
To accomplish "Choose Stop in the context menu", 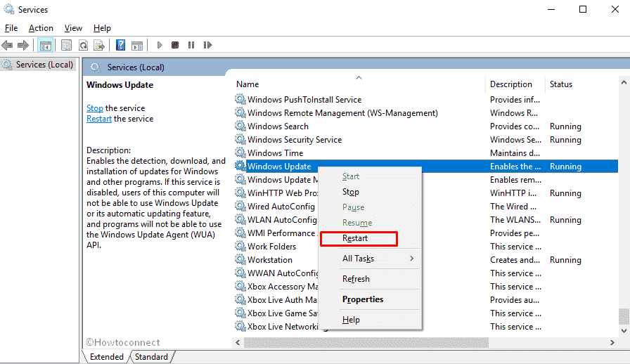I will pos(350,192).
